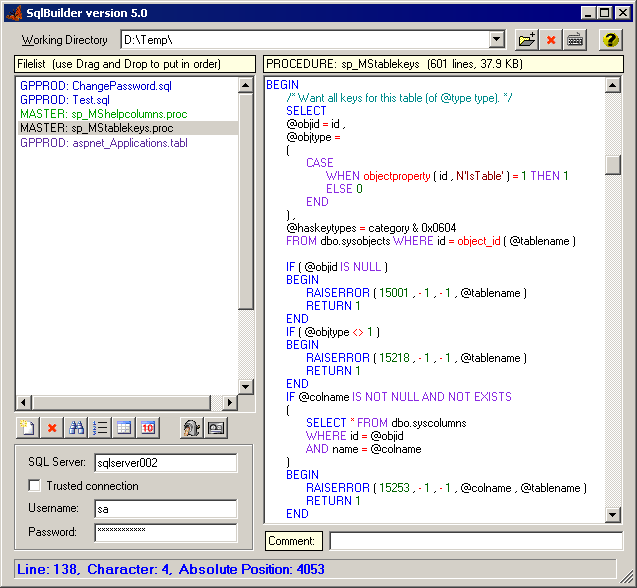Select GPPROD: ChangePassword.sql in filelist
The height and width of the screenshot is (588, 637).
(96, 87)
